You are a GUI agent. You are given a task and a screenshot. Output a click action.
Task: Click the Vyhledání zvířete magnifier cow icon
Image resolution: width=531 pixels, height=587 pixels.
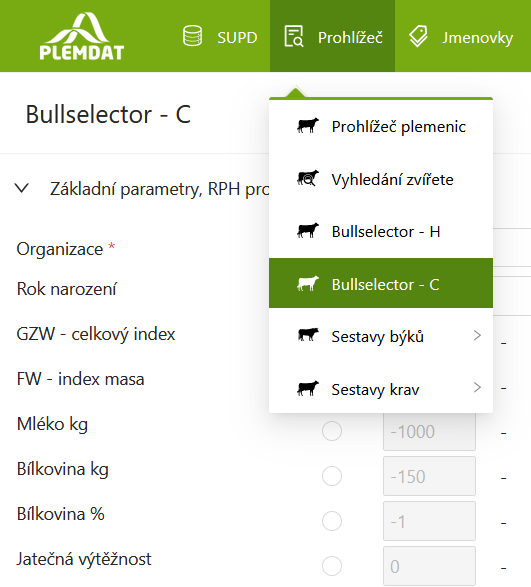tap(308, 178)
